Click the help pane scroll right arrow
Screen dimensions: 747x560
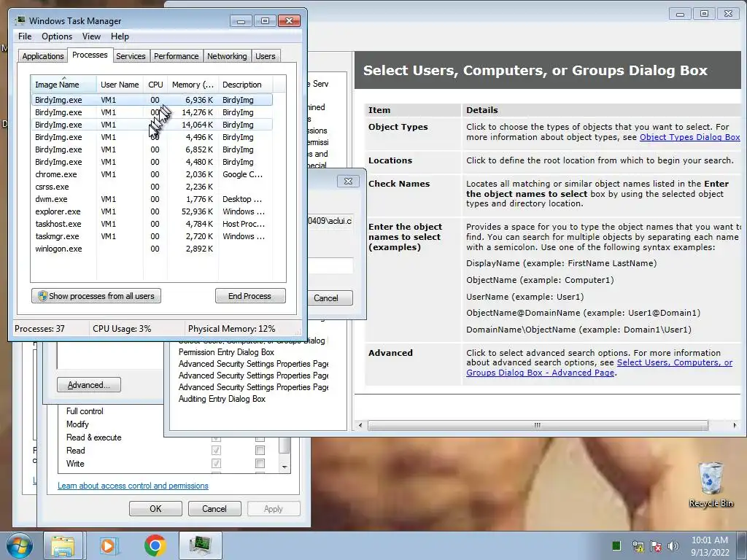735,425
